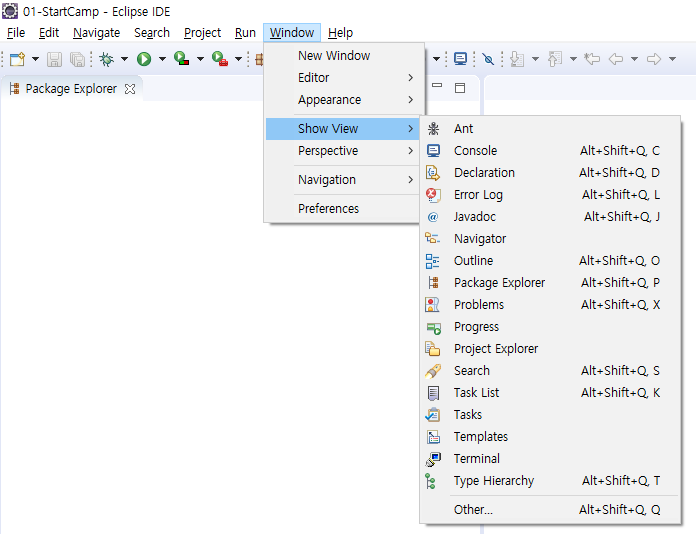
Task: Close the Package Explorer tab
Action: (x=130, y=89)
